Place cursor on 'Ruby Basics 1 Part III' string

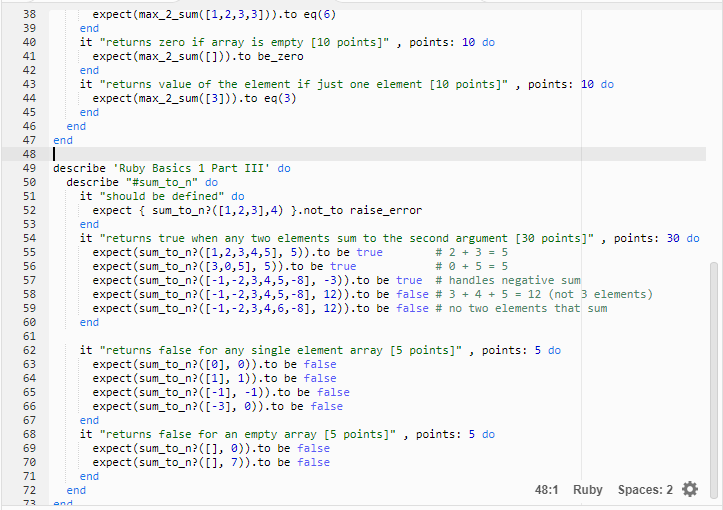(x=191, y=168)
